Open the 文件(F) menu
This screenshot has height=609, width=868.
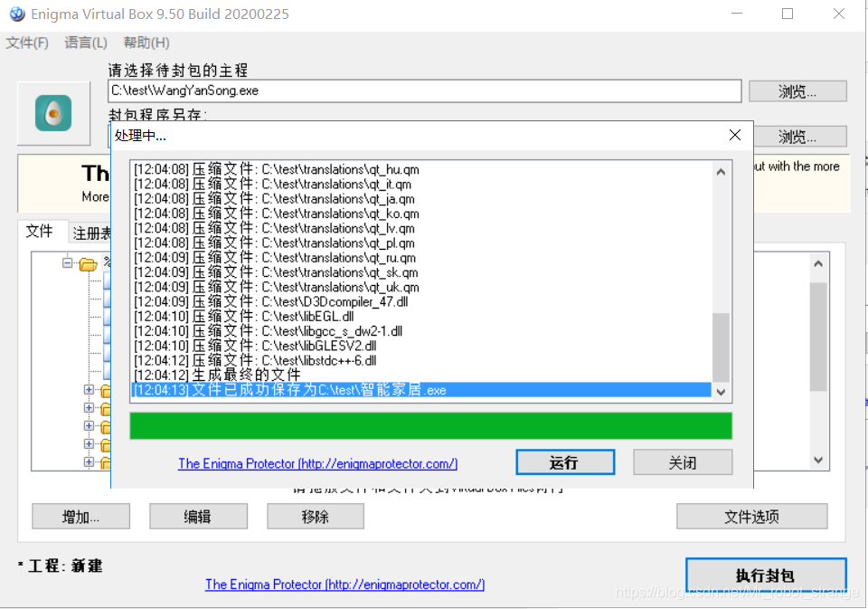click(27, 43)
